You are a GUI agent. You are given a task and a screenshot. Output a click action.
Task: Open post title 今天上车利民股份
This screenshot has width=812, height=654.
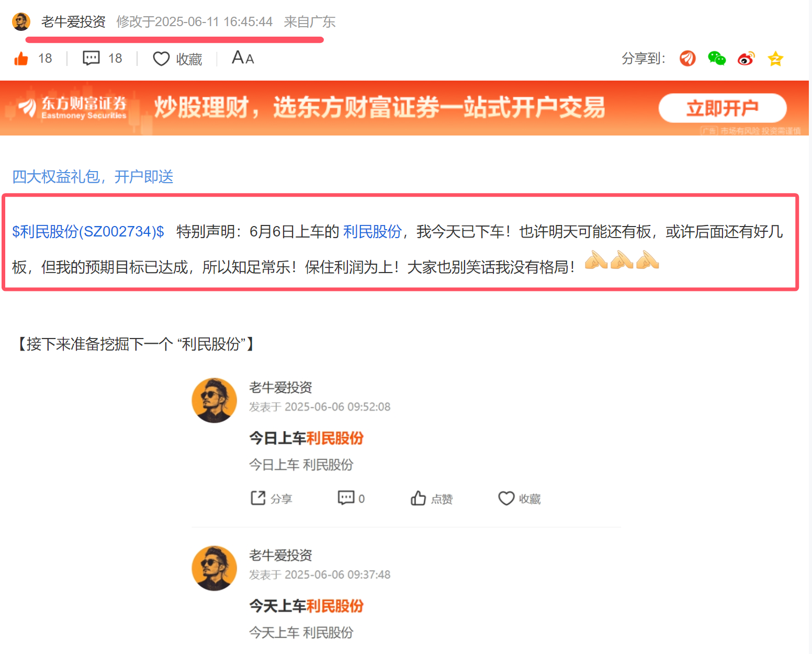(x=306, y=606)
